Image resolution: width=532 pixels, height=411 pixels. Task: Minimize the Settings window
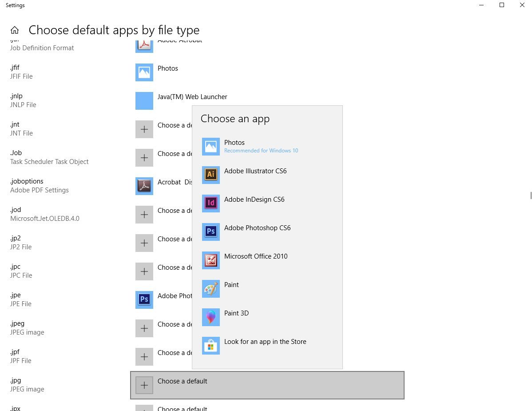coord(481,5)
